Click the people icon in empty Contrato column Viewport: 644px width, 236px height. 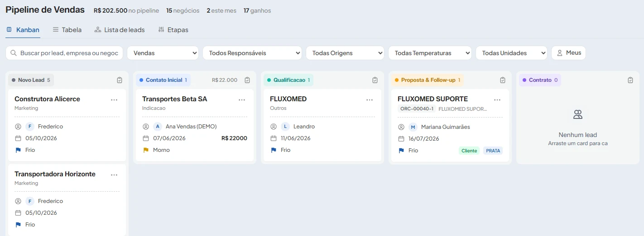coord(578,114)
